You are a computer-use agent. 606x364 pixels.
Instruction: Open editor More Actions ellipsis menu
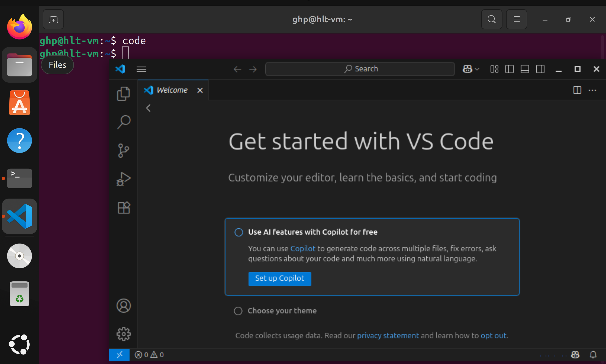[x=592, y=90]
